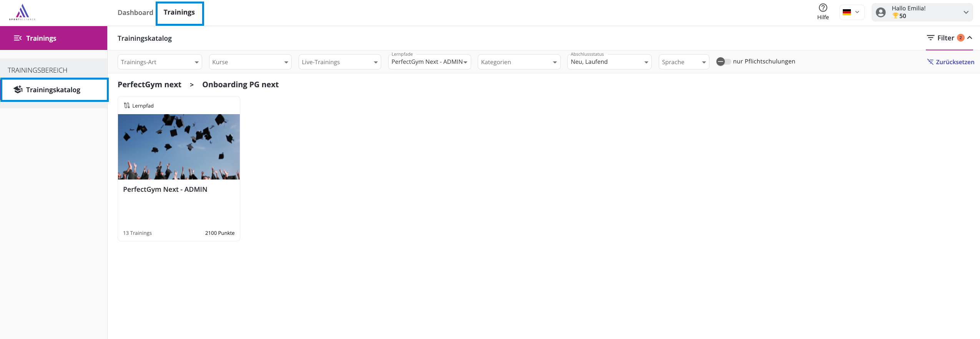Open Trainingskatalog in the sidebar
The image size is (980, 339).
54,90
